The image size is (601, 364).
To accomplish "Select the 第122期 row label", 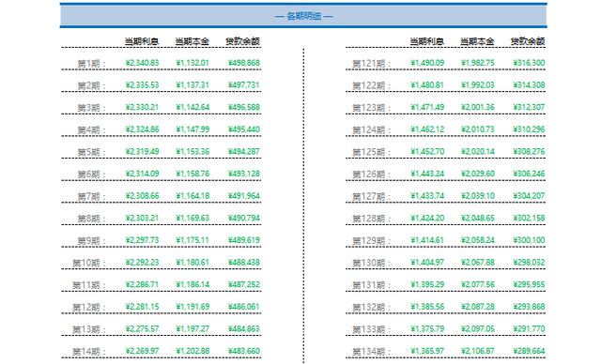I will [372, 85].
